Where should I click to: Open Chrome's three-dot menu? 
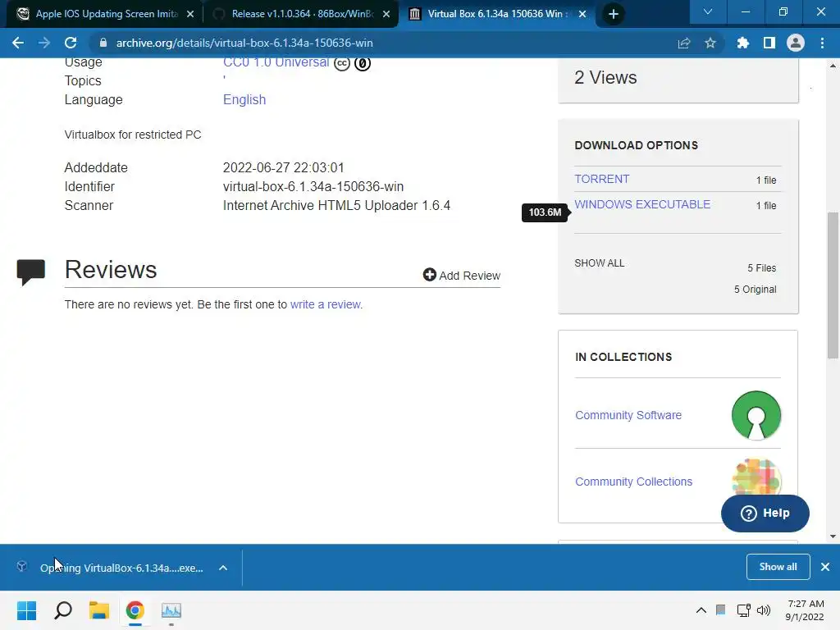[822, 43]
